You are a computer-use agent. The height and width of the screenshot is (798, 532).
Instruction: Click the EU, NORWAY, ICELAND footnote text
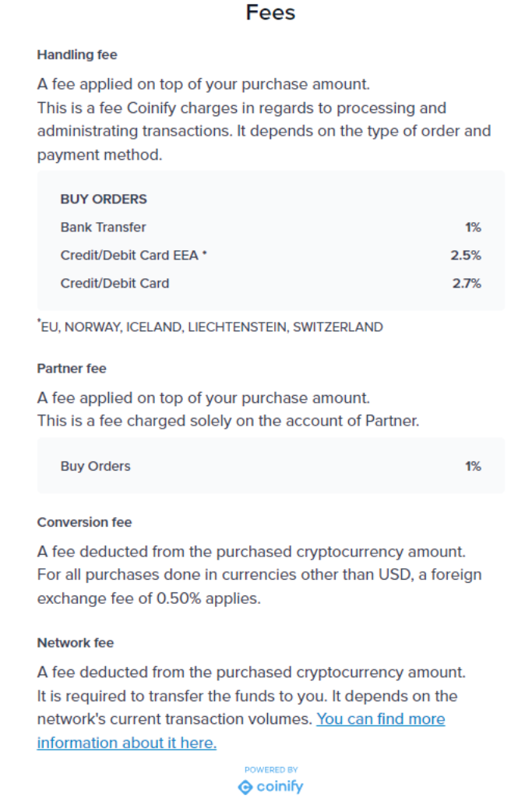tap(210, 327)
